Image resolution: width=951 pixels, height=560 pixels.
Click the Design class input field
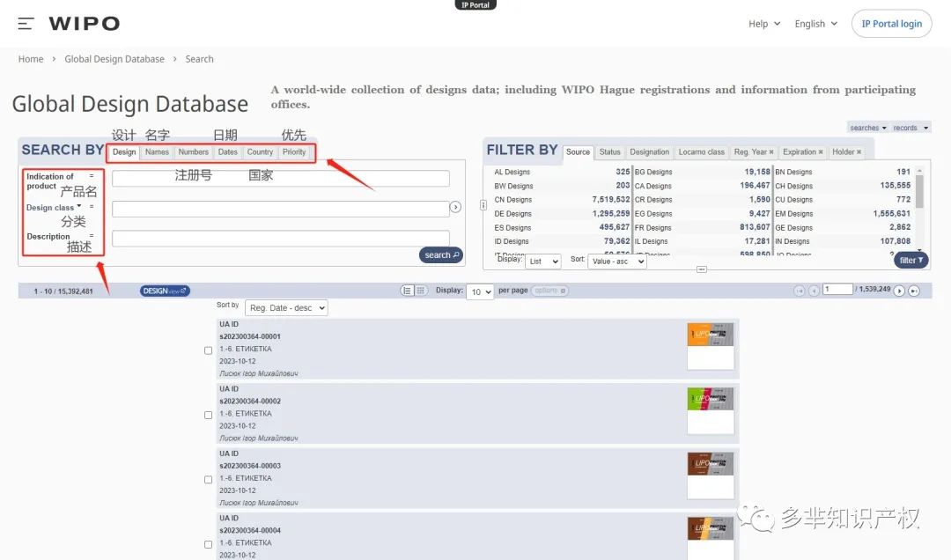[x=281, y=209]
